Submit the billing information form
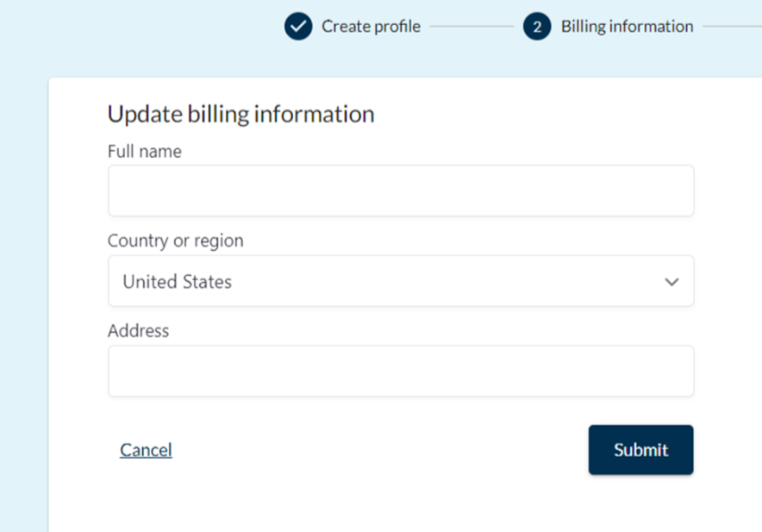 pos(640,449)
